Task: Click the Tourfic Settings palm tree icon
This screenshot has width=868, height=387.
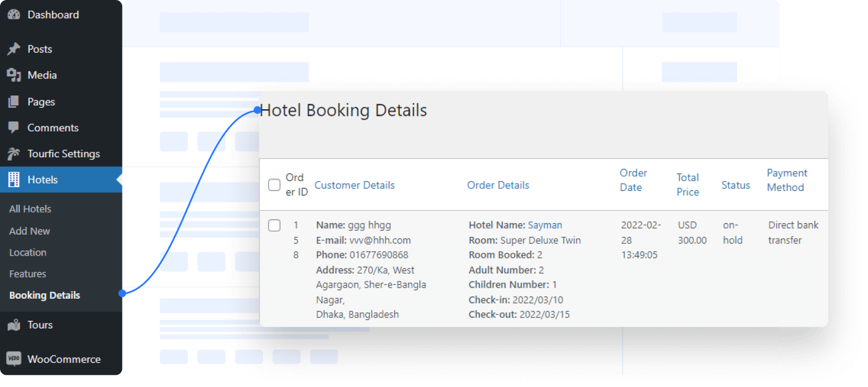Action: click(x=14, y=153)
